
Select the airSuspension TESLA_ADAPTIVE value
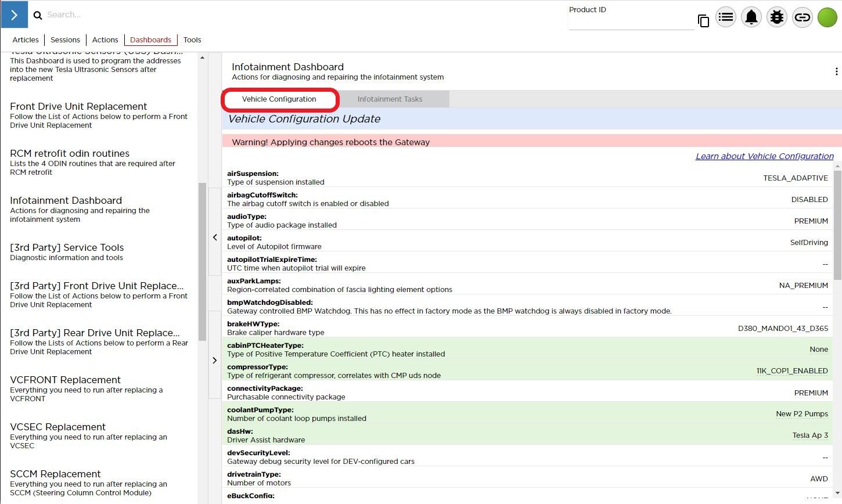[795, 178]
